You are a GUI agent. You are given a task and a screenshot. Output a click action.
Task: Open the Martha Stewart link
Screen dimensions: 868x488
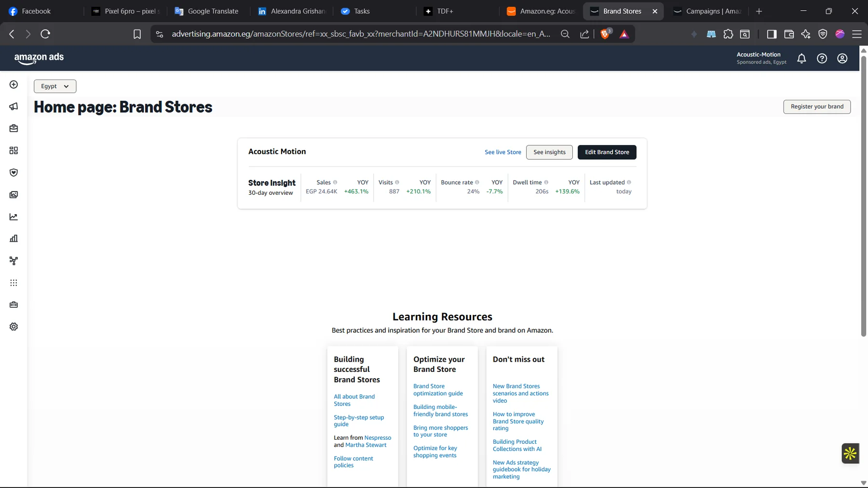[366, 445]
